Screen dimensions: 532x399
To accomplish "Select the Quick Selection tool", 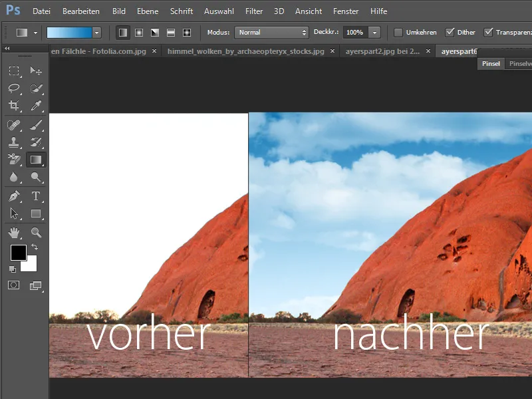I will [x=36, y=88].
